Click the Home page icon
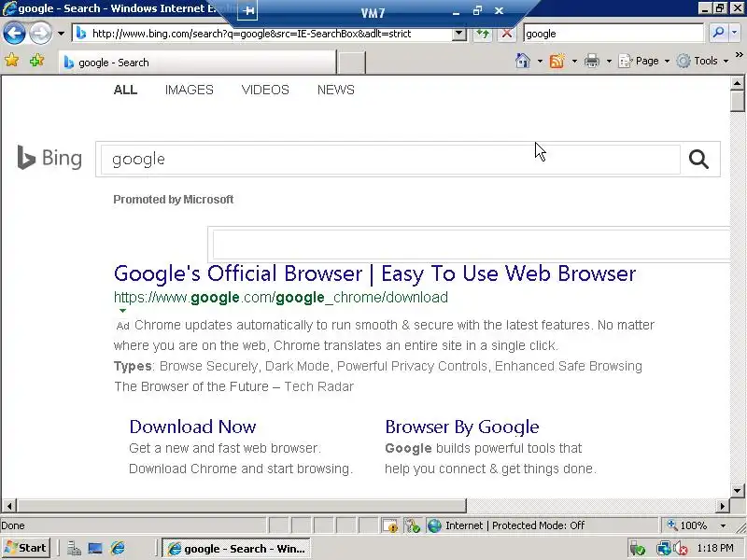 tap(523, 61)
